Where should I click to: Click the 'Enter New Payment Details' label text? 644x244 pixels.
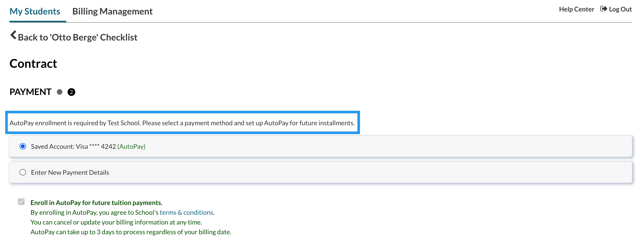click(70, 172)
